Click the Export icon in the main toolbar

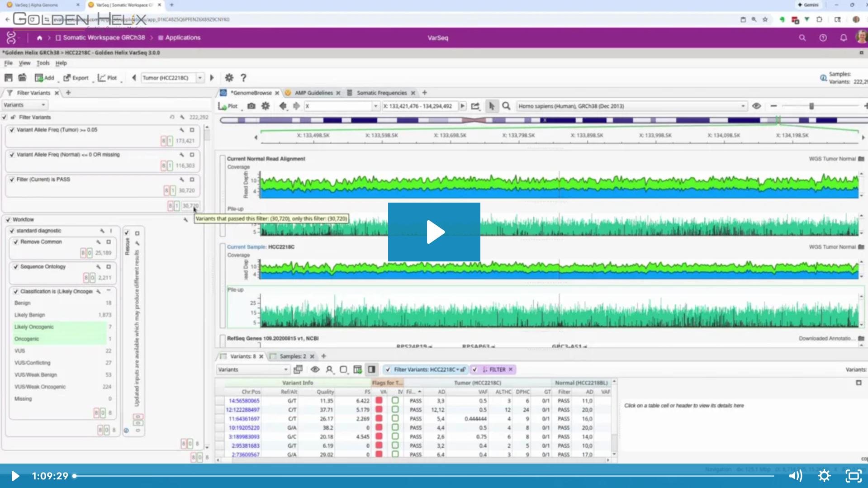[x=68, y=78]
